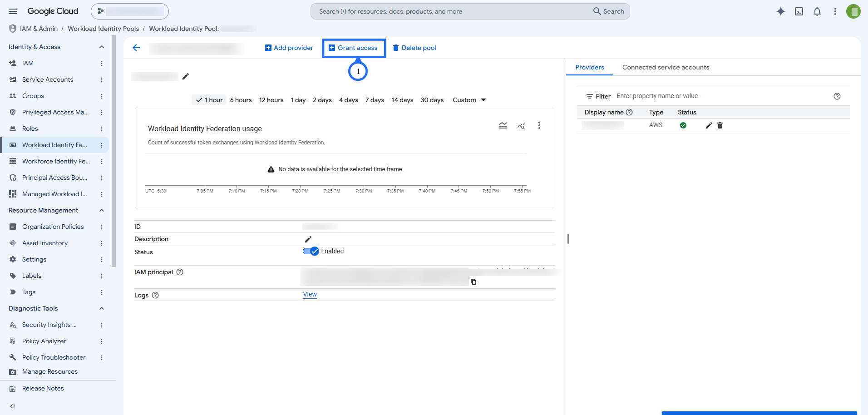The width and height of the screenshot is (868, 415).
Task: Open the main navigation hamburger menu
Action: tap(13, 11)
